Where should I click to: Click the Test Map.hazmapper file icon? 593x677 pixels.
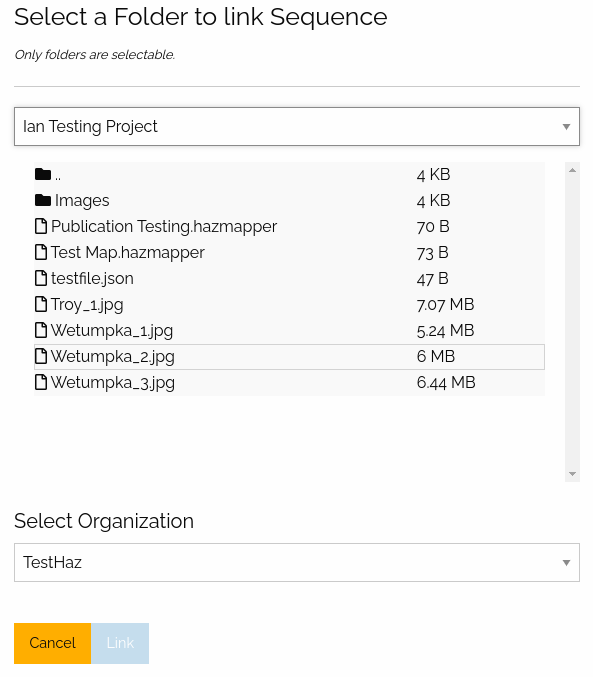coord(41,252)
